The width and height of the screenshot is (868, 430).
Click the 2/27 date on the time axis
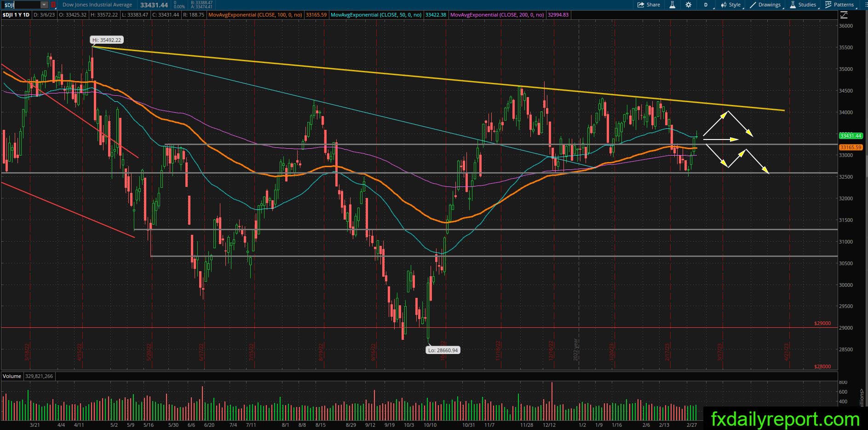coord(691,425)
